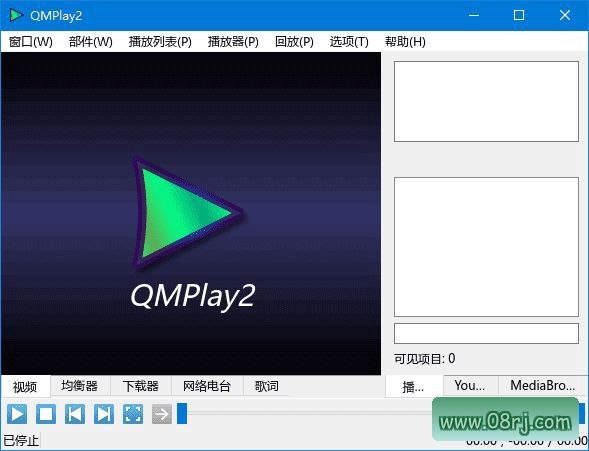
Task: Minimize the QMPlay2 window
Action: [x=474, y=15]
